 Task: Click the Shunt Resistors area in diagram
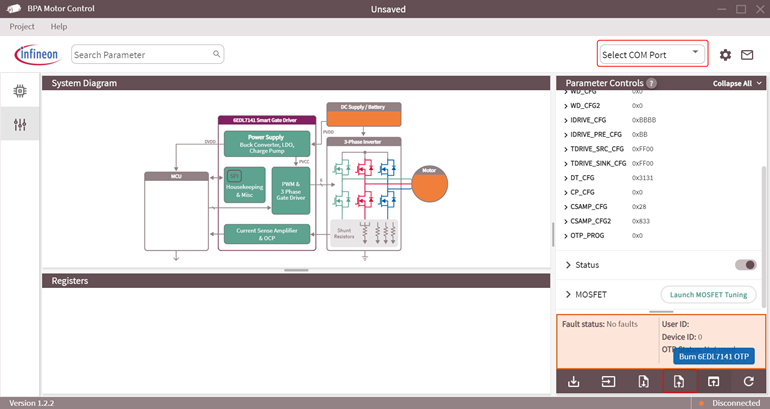point(364,233)
